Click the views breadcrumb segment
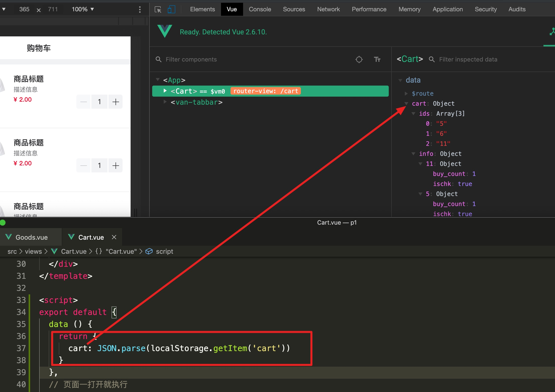The height and width of the screenshot is (392, 555). (33, 251)
